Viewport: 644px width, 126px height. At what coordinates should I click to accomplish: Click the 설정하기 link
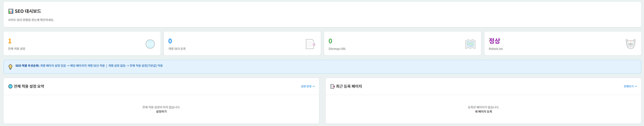click(161, 112)
